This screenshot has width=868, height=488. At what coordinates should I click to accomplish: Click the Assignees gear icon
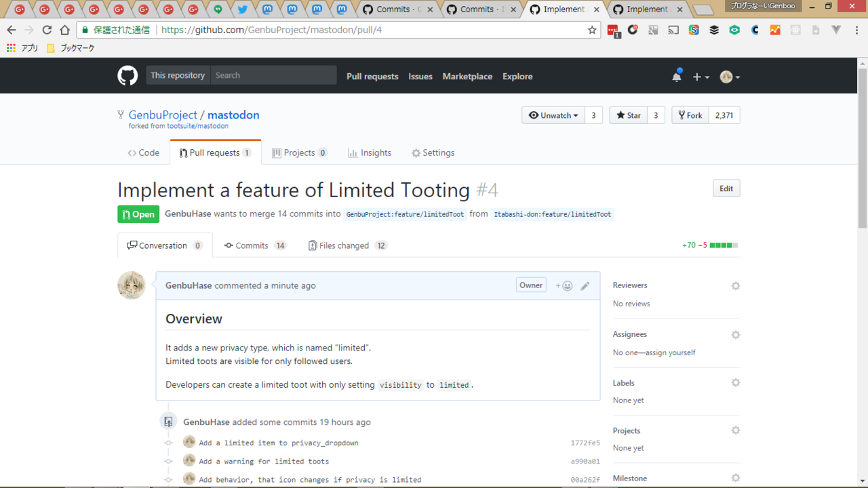[735, 335]
